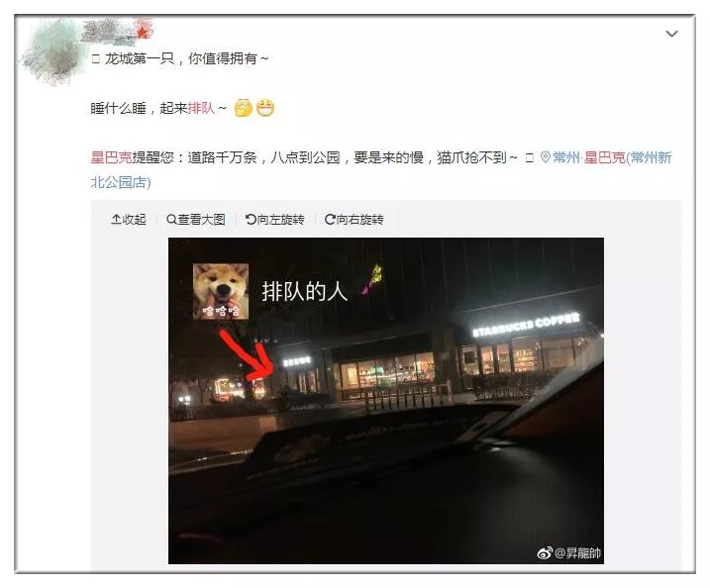Click the red star badge near username
Screen dimensions: 710x588
coord(144,31)
